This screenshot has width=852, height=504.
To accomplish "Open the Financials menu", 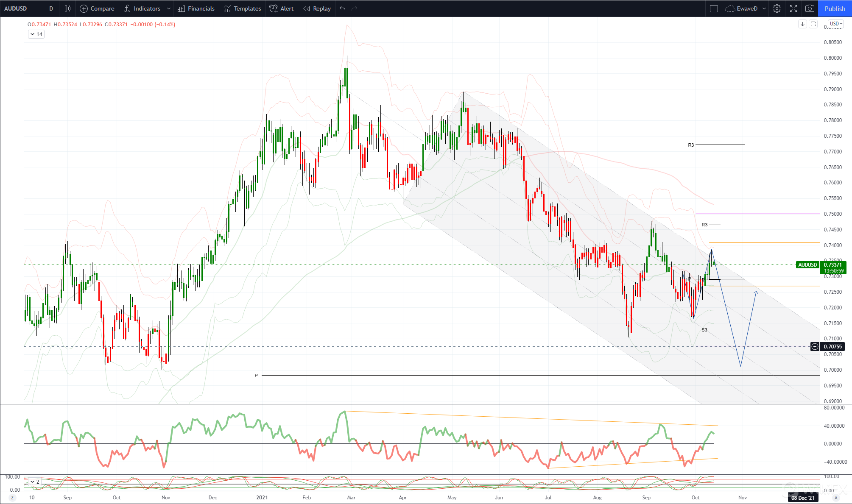I will pyautogui.click(x=196, y=8).
